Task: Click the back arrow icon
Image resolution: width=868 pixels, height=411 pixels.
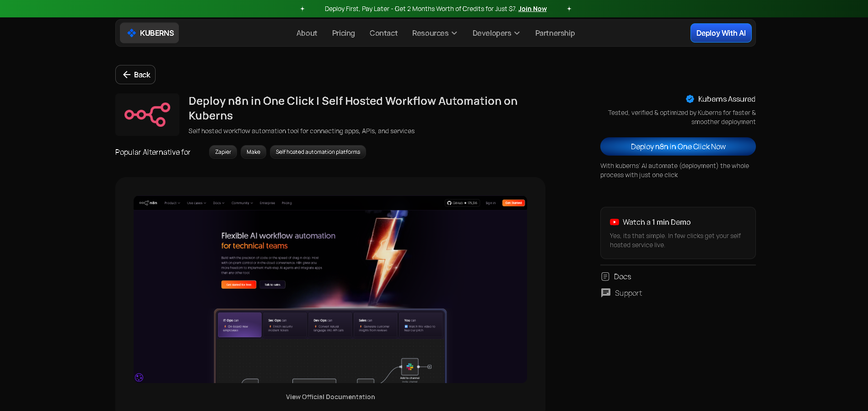Action: point(127,75)
